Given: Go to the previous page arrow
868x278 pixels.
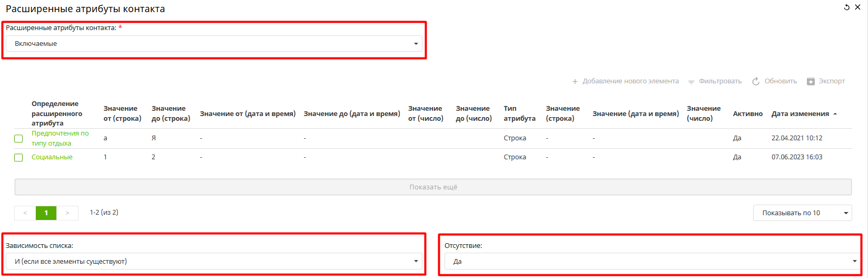Looking at the screenshot, I should point(25,213).
